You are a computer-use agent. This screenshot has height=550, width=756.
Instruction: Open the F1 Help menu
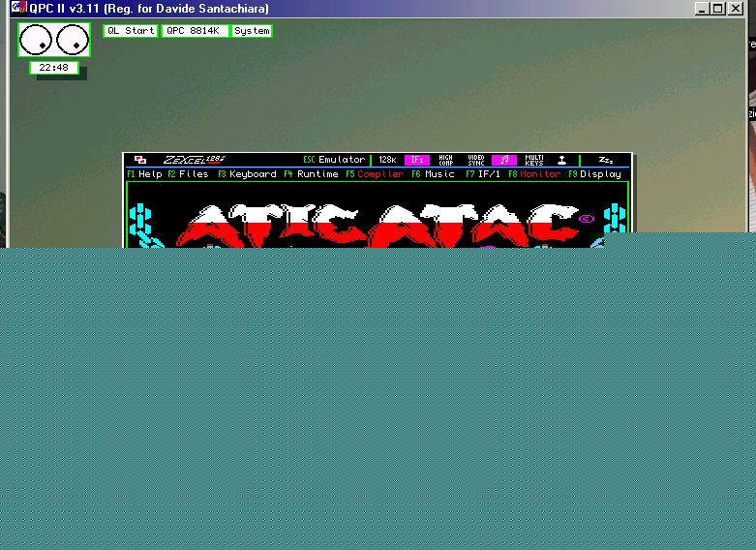(144, 173)
